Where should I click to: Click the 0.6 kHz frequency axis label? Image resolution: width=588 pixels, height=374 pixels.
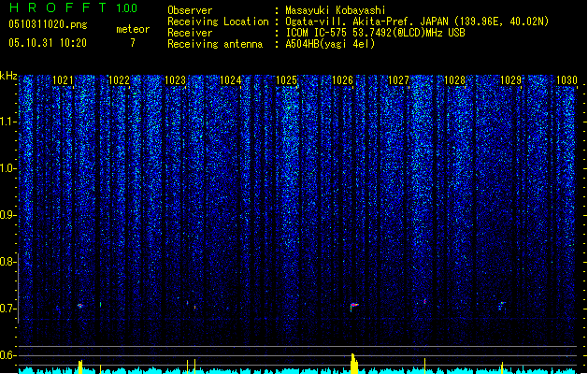pyautogui.click(x=8, y=355)
